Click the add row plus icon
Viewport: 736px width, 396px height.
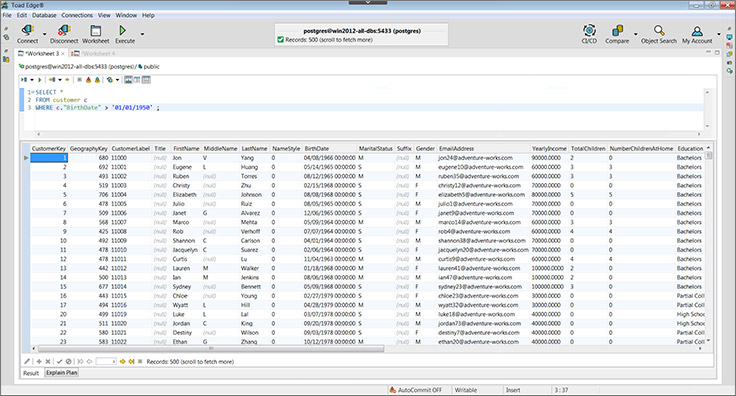(39, 361)
